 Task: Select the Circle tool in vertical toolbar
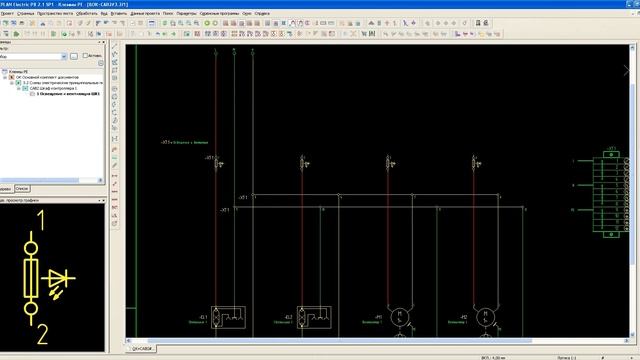pos(115,89)
